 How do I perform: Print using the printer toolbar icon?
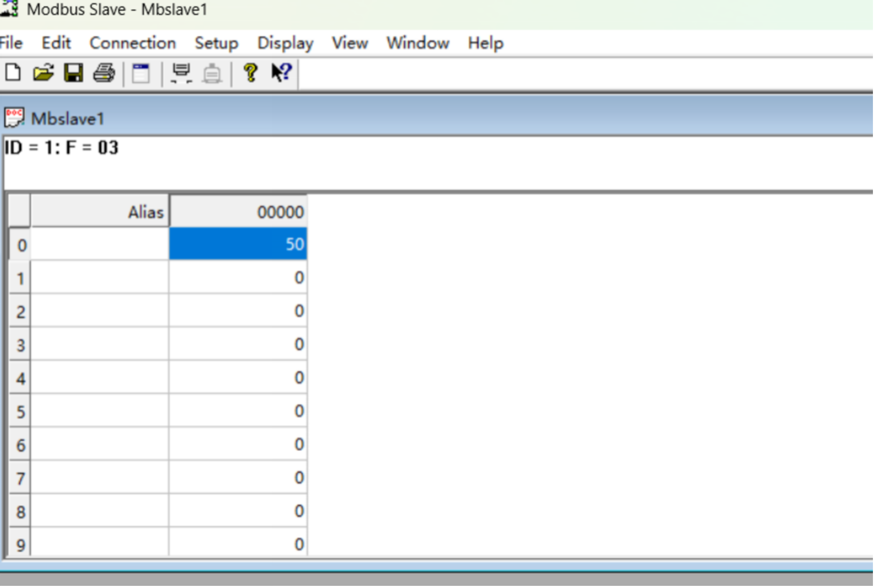[104, 73]
